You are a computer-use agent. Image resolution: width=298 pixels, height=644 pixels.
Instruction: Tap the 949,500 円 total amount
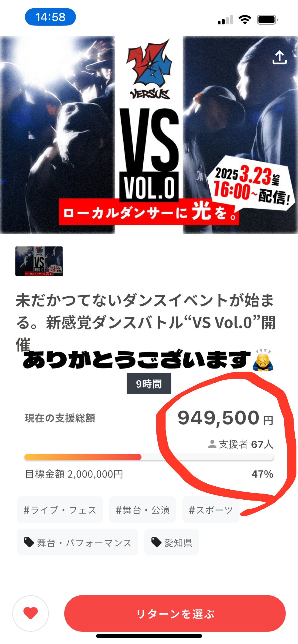[225, 418]
